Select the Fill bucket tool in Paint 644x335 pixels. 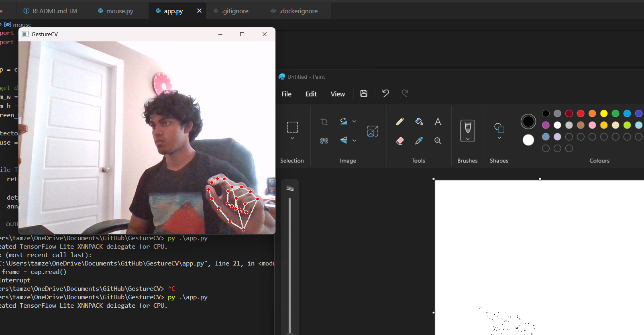pyautogui.click(x=419, y=121)
